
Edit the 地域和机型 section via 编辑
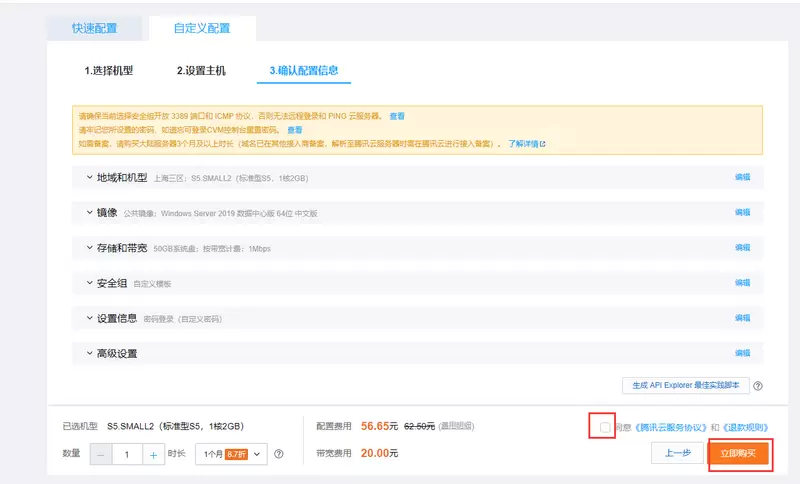coord(742,177)
